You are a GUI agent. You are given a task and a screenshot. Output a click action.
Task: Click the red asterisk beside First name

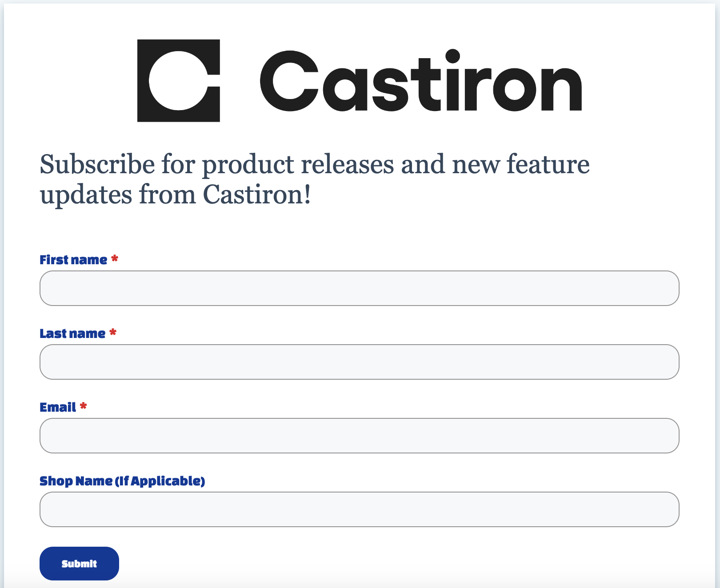[115, 259]
